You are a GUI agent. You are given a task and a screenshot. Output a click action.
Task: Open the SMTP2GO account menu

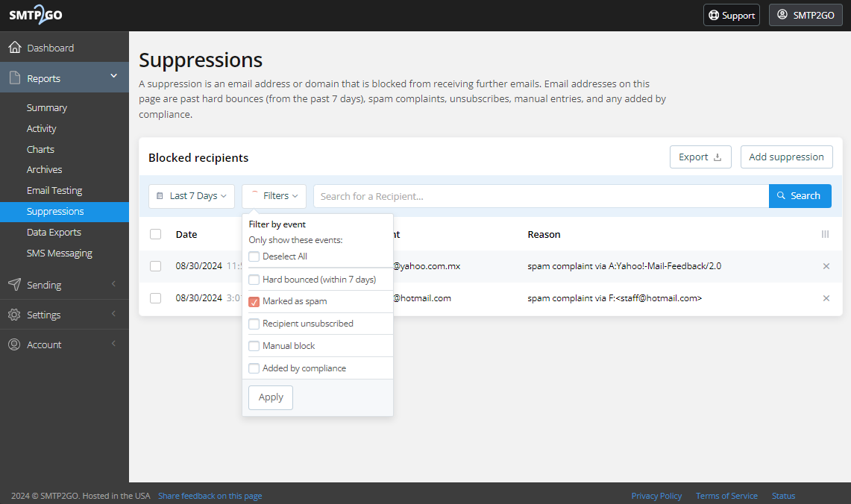pyautogui.click(x=805, y=14)
